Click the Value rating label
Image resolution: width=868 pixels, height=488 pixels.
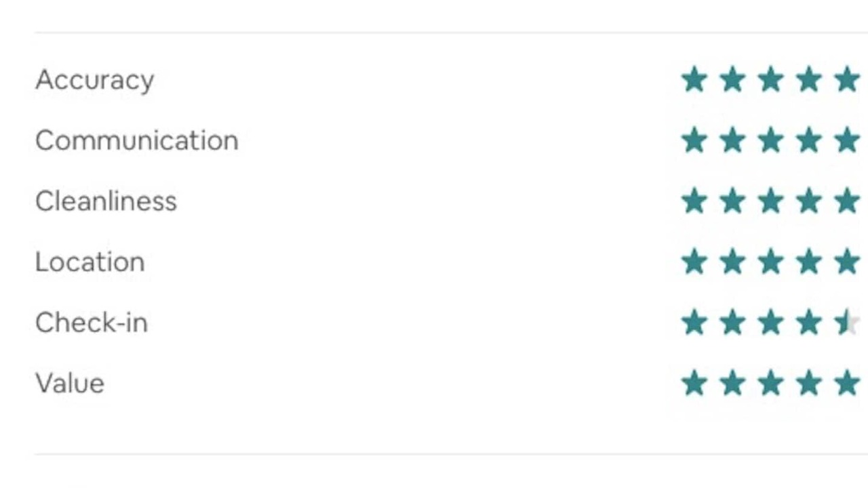click(70, 384)
